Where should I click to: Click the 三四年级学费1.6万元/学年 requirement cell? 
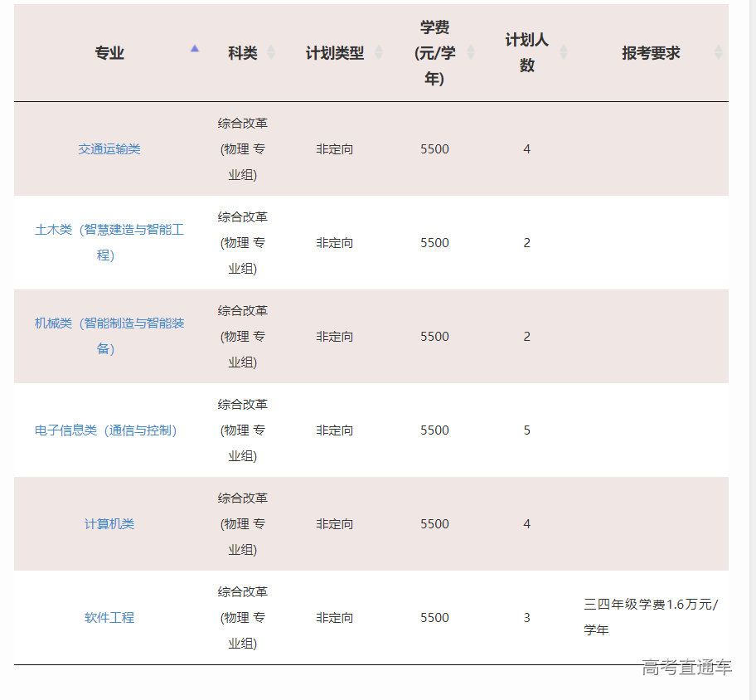pyautogui.click(x=651, y=617)
